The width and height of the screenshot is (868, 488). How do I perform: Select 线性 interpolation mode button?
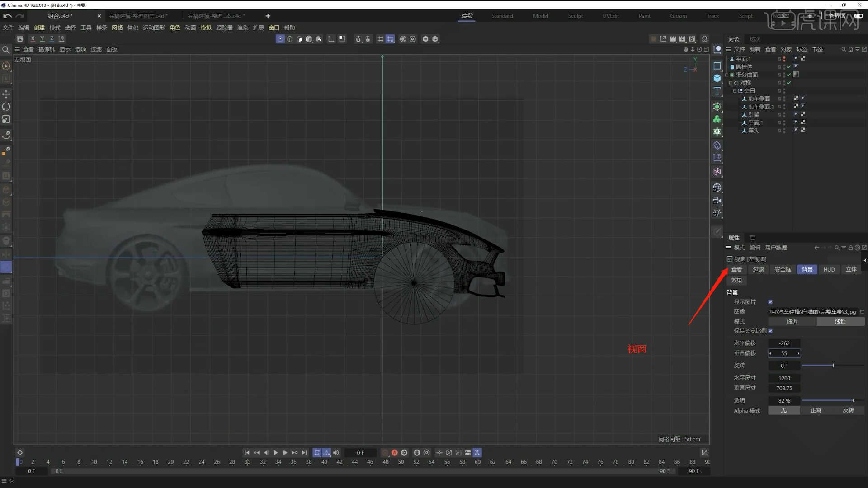tap(840, 322)
